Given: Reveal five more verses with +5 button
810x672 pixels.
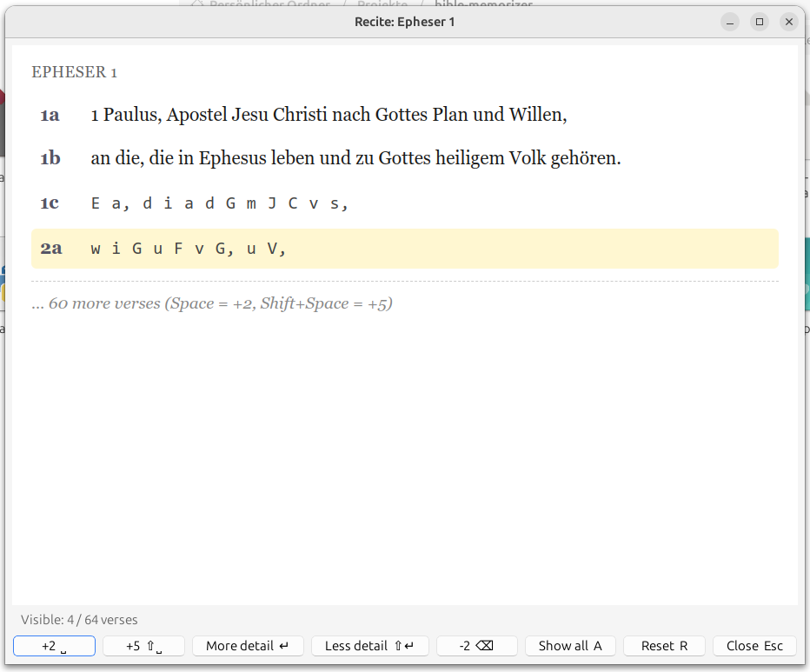Looking at the screenshot, I should pyautogui.click(x=143, y=646).
